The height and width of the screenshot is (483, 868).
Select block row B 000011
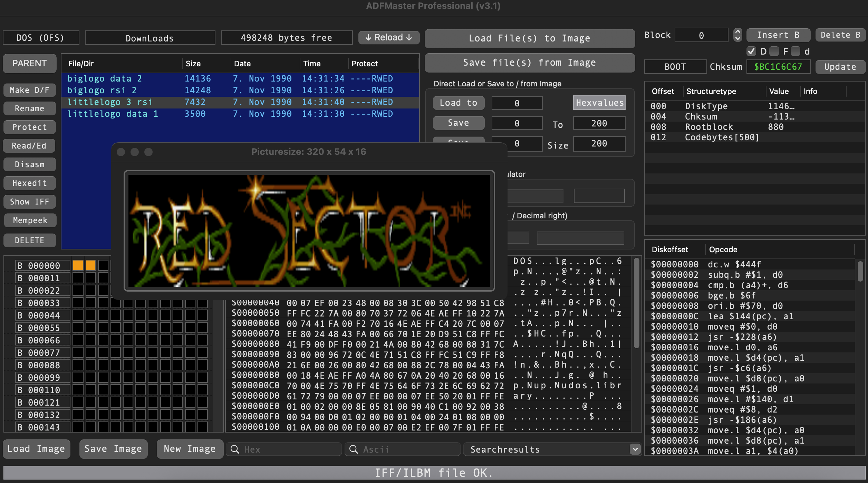[43, 278]
